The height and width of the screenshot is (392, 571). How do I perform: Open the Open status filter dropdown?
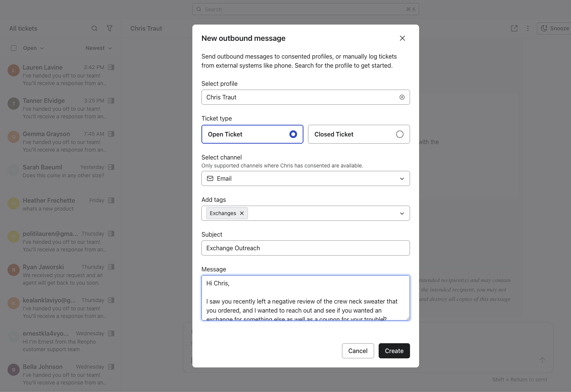33,48
